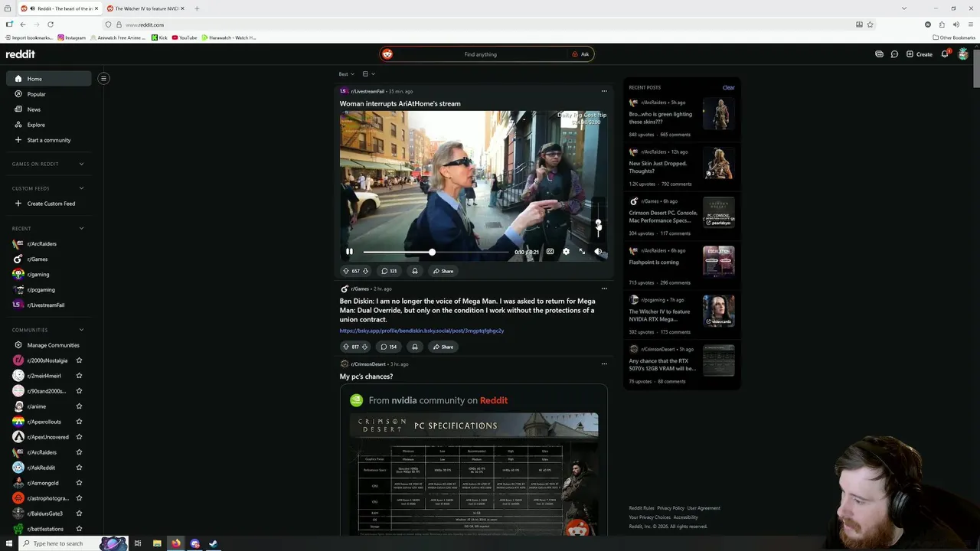
Task: Favorite r/2meirl4meirl with the star
Action: pyautogui.click(x=79, y=376)
